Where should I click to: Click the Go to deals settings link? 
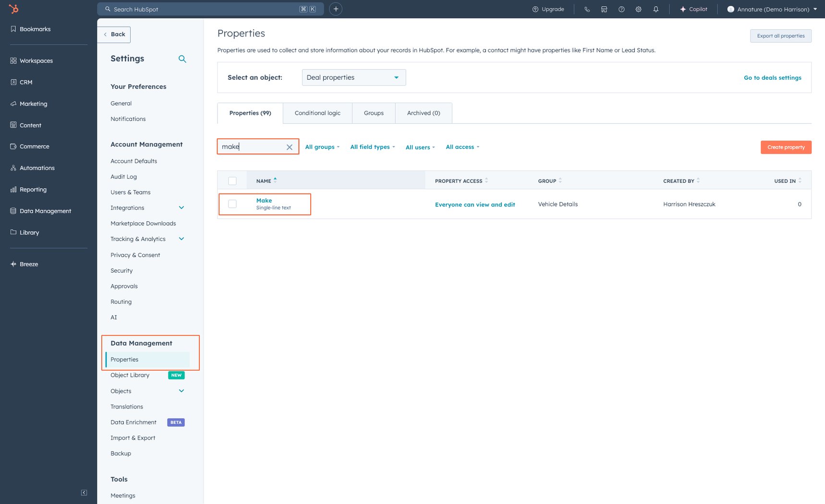point(772,77)
